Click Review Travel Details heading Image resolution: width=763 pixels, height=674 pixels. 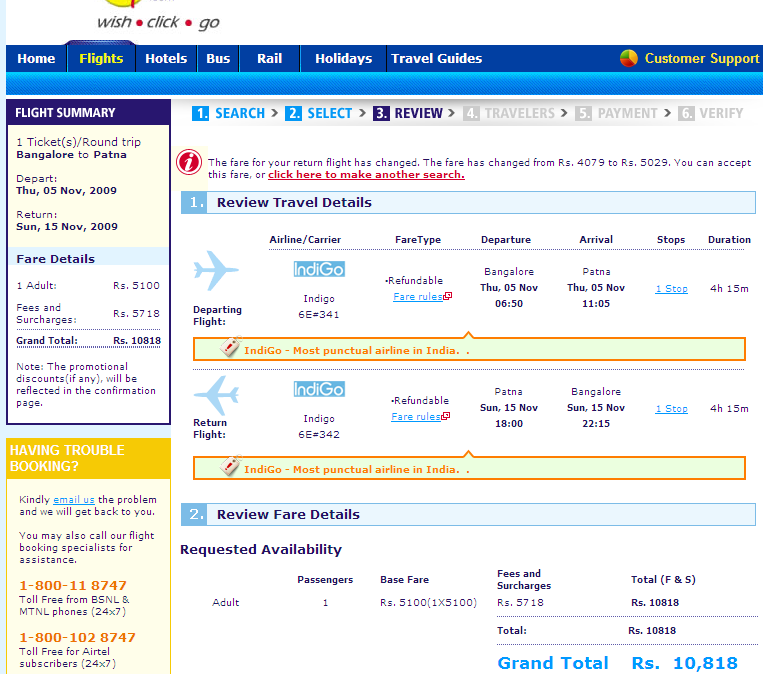294,202
